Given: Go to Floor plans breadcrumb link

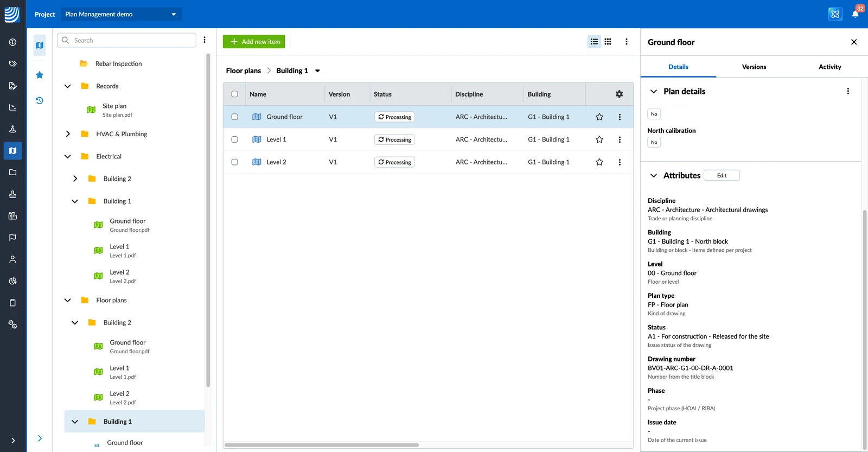Looking at the screenshot, I should (x=244, y=71).
